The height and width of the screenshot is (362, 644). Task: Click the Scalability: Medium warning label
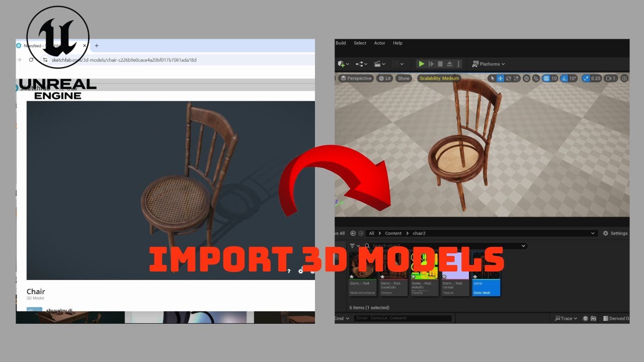(x=439, y=78)
